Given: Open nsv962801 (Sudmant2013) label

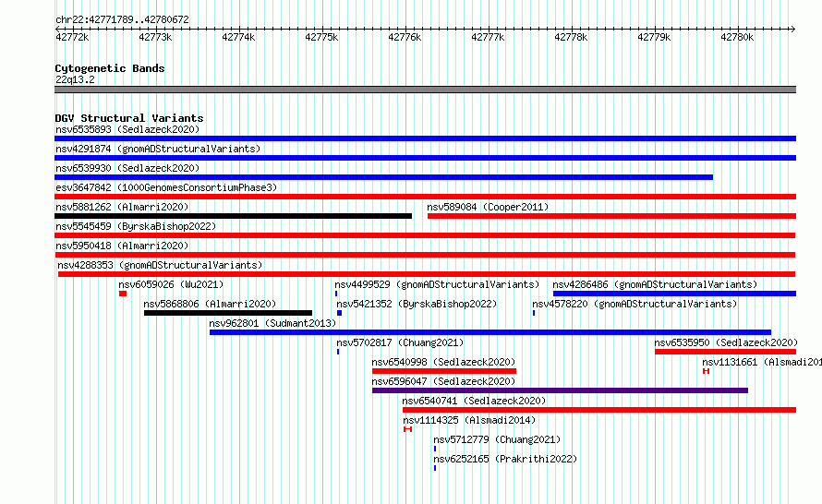Looking at the screenshot, I should [272, 323].
